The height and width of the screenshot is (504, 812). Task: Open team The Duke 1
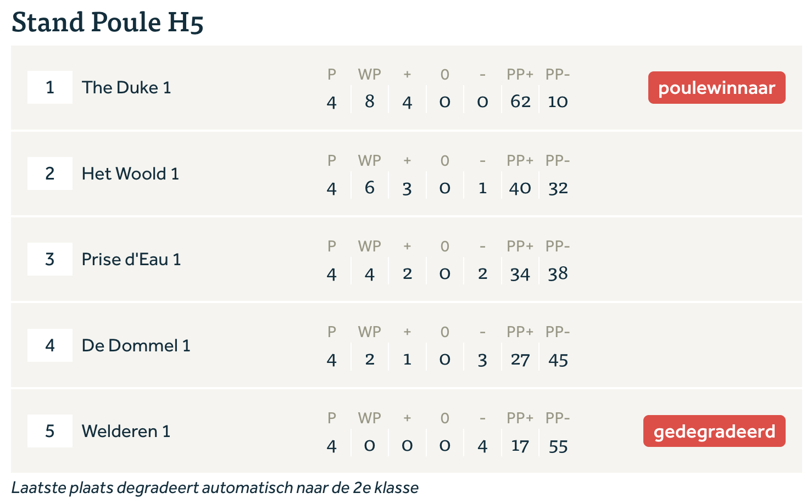pos(126,87)
